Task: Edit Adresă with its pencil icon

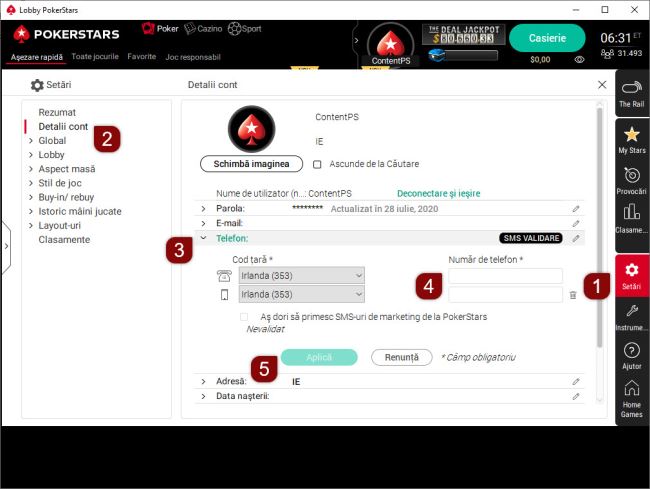Action: coord(576,381)
